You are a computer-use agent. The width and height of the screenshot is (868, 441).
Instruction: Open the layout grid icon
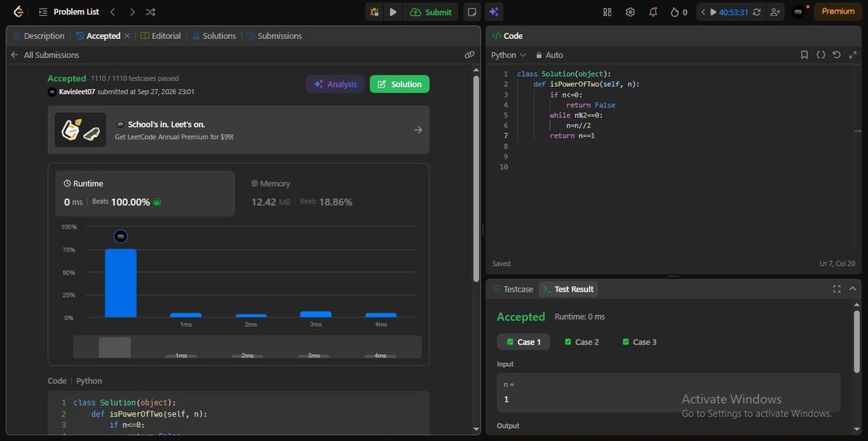pos(607,12)
